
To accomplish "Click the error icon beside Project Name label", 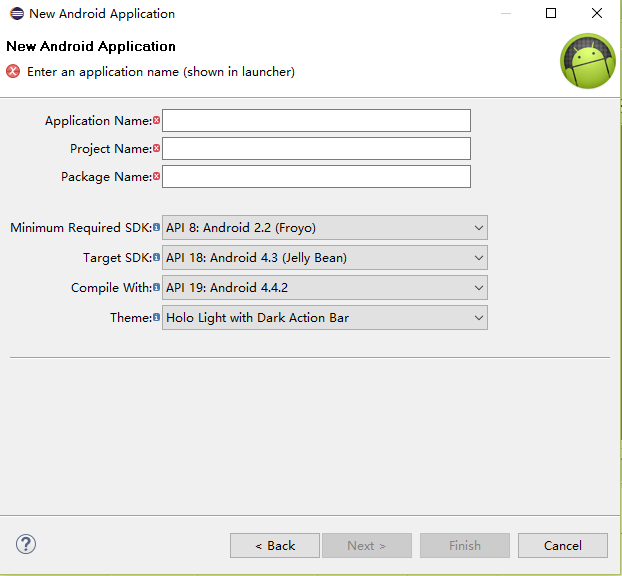I will [x=156, y=148].
